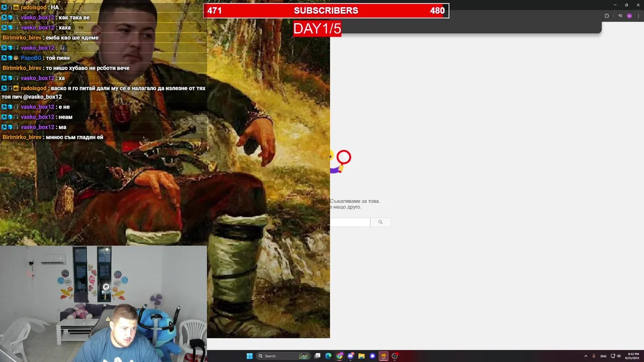Screen dimensions: 644x362
Task: Open the clock showing 8:42 PM
Action: tap(632, 356)
